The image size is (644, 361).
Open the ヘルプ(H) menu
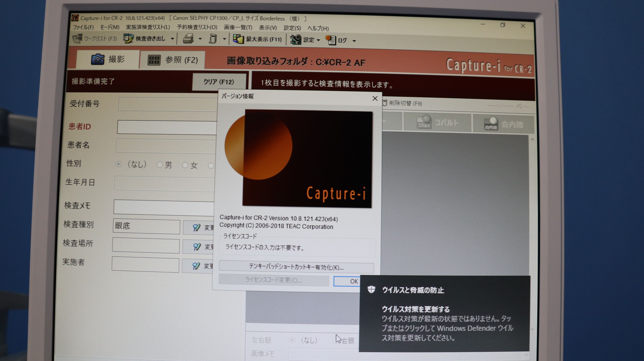tap(318, 28)
